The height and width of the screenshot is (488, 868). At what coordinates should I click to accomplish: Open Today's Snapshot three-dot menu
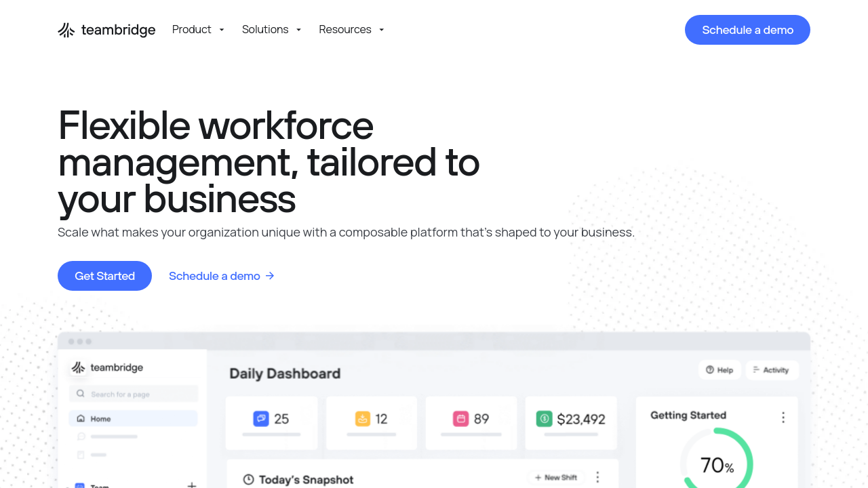pos(597,477)
